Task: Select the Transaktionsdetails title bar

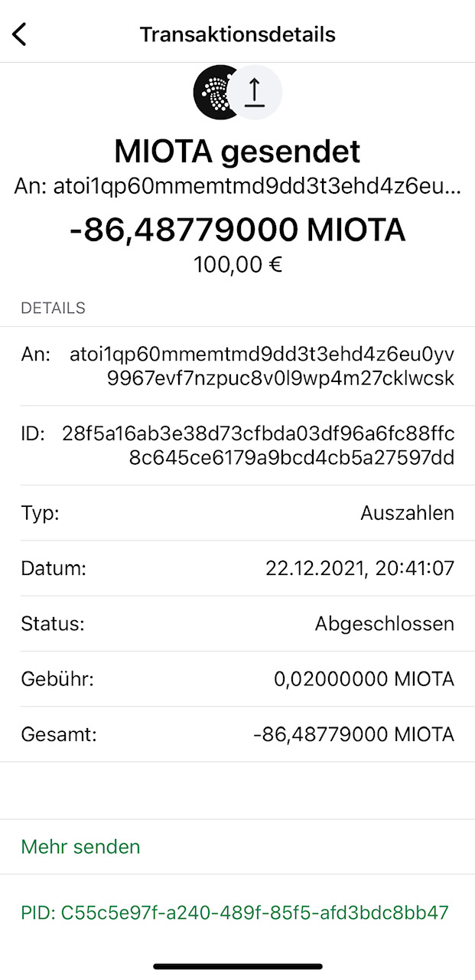Action: [237, 34]
